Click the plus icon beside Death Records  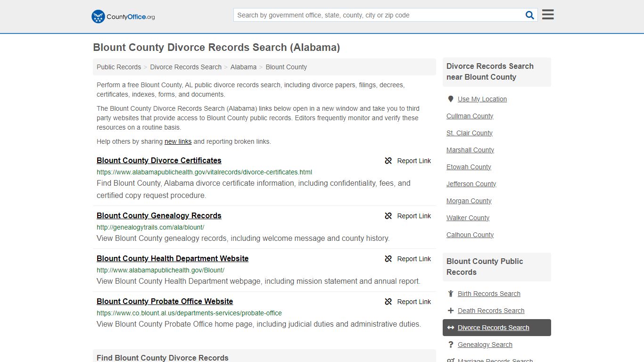click(451, 311)
